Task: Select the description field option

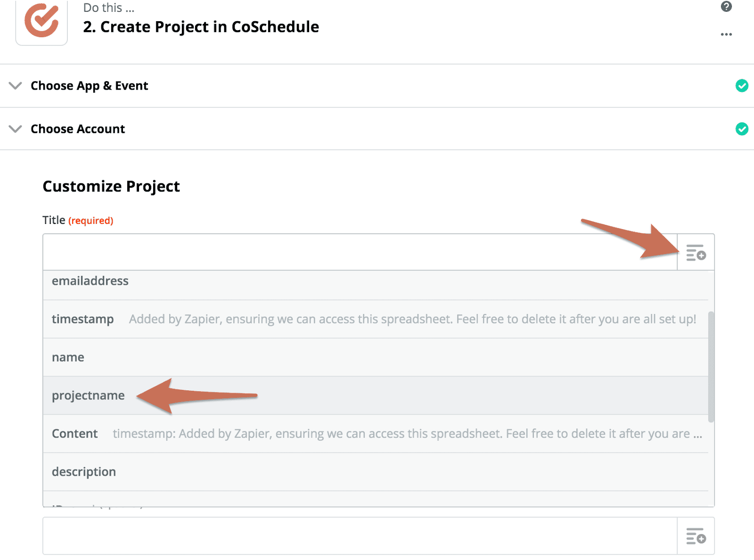Action: (x=84, y=471)
